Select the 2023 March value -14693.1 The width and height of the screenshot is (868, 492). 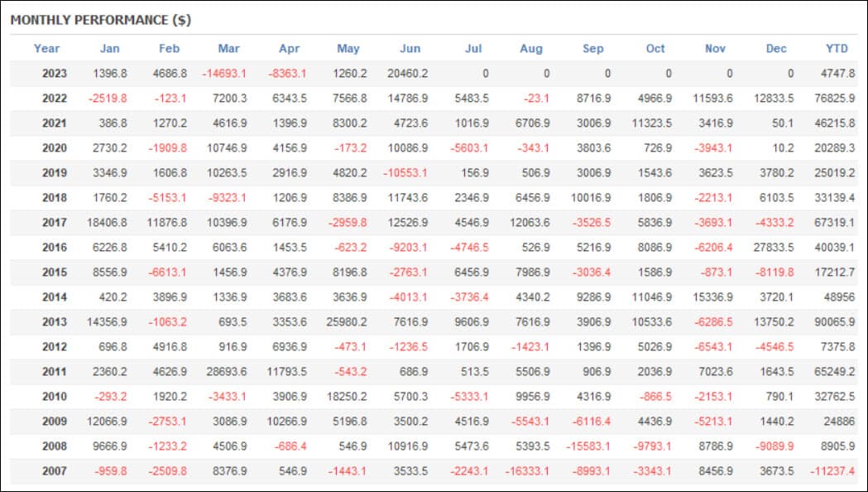[x=224, y=74]
